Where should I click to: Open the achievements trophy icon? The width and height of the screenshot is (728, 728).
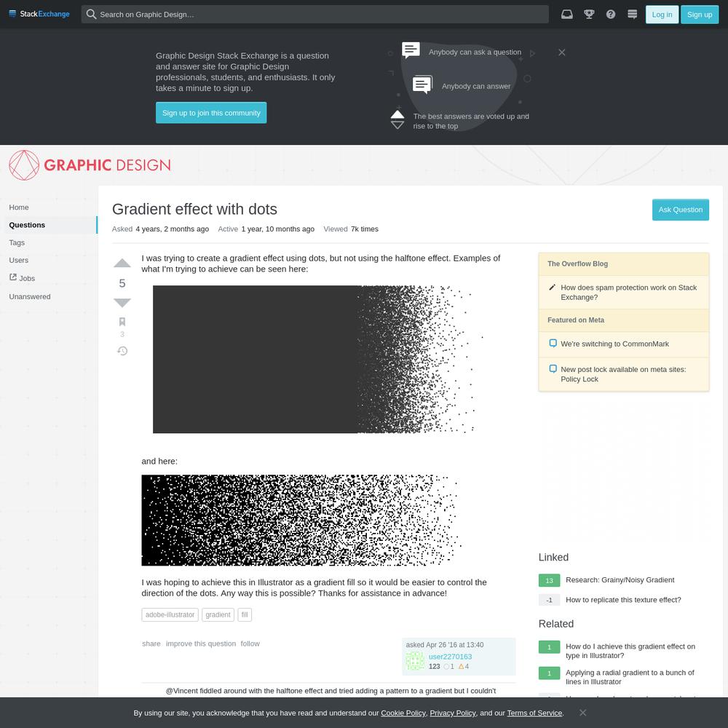point(589,15)
